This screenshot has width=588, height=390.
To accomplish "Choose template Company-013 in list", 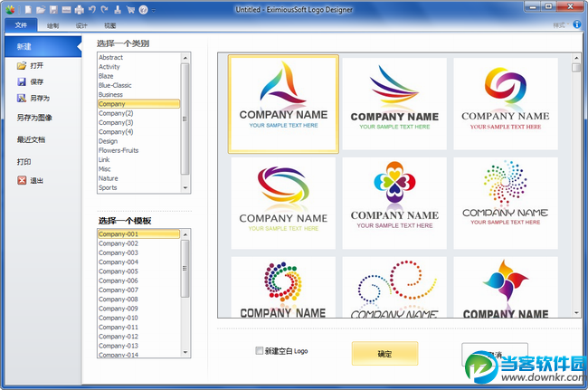I will click(138, 346).
